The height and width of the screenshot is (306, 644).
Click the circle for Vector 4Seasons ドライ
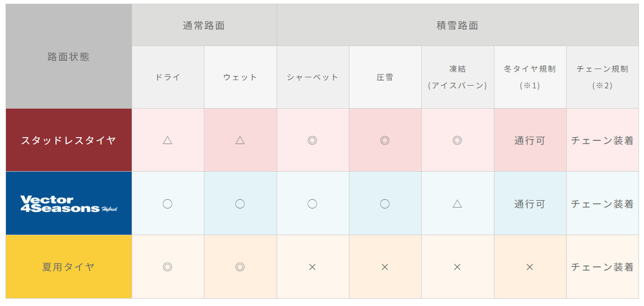(x=168, y=204)
